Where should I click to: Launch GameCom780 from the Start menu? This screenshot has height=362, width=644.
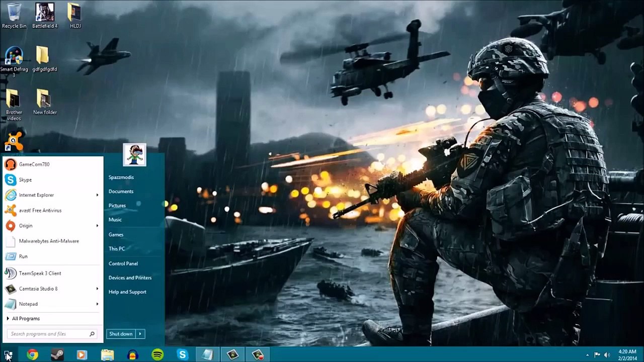pos(52,164)
